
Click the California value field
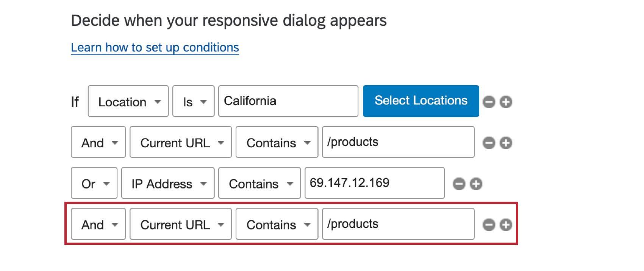pos(288,101)
